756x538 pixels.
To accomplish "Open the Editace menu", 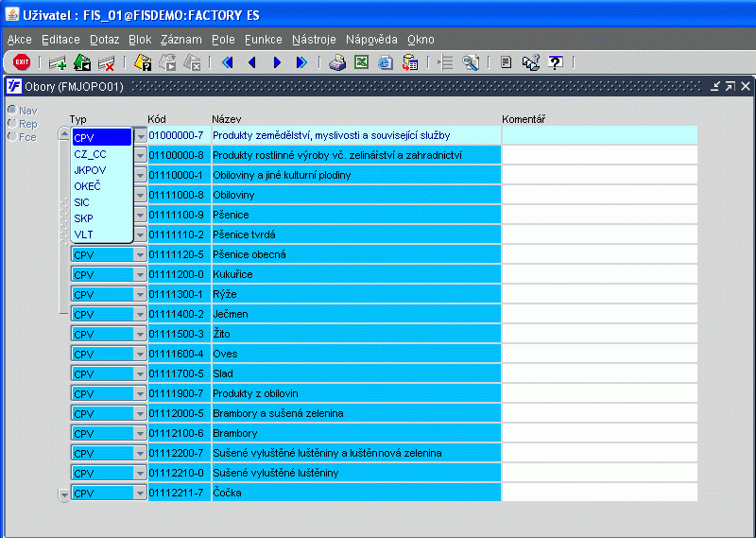I will 60,40.
